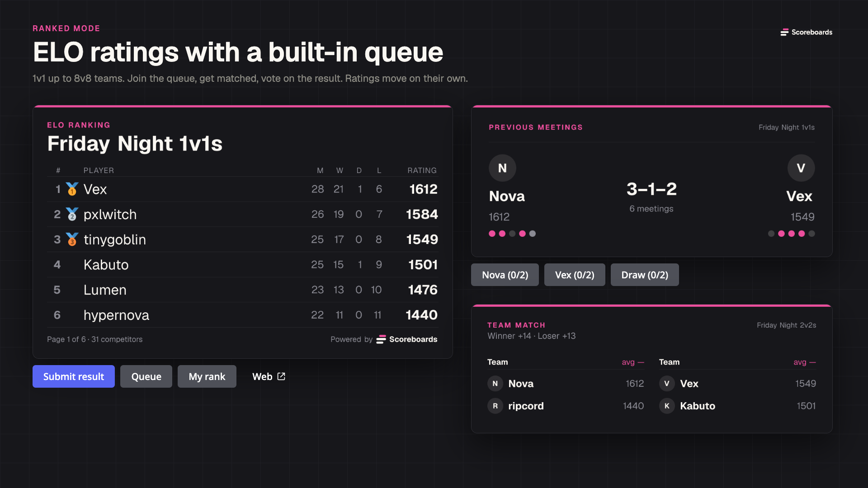Screen dimensions: 868x488
Task: Click the N avatar beside Nova in Team Match
Action: tap(495, 384)
